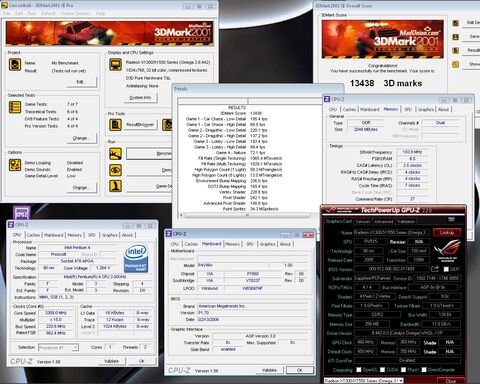Select SPD tab in CPU-Z Memory window
The width and height of the screenshot is (480, 384).
click(408, 109)
